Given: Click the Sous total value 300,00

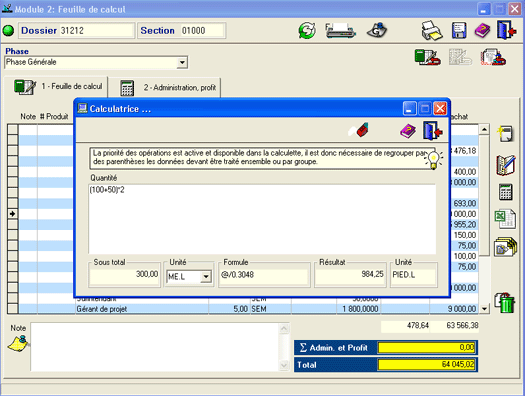Looking at the screenshot, I should [x=124, y=274].
